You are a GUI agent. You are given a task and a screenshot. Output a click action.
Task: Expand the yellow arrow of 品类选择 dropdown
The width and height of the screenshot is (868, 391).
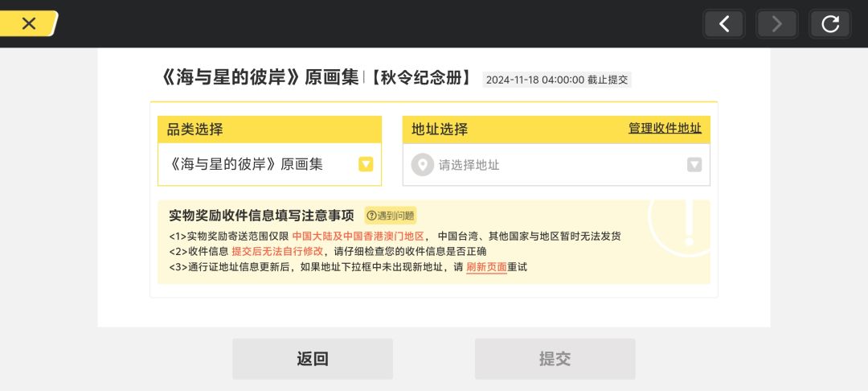[366, 164]
